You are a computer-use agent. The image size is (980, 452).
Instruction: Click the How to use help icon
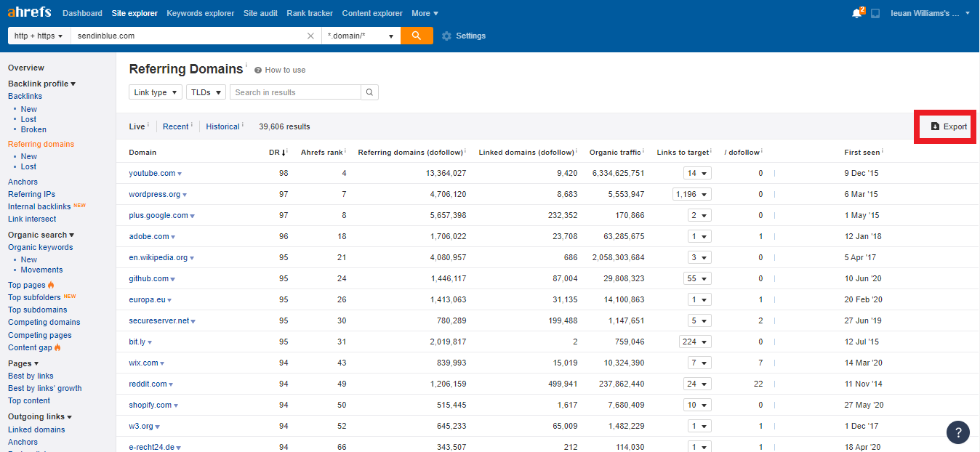tap(258, 70)
